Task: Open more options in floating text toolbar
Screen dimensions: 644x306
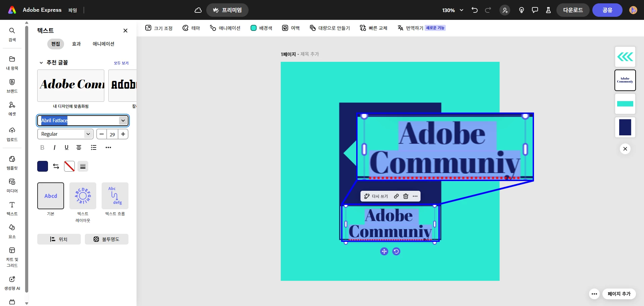Action: [x=415, y=196]
